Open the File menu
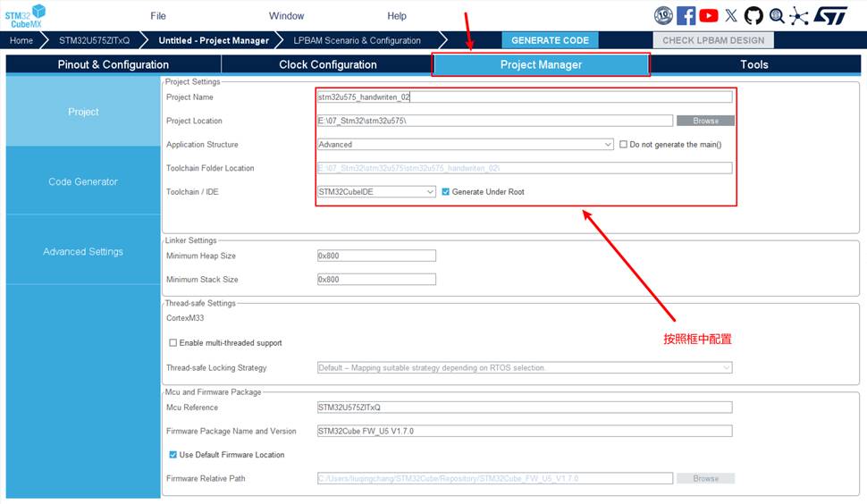The width and height of the screenshot is (867, 504). 158,16
